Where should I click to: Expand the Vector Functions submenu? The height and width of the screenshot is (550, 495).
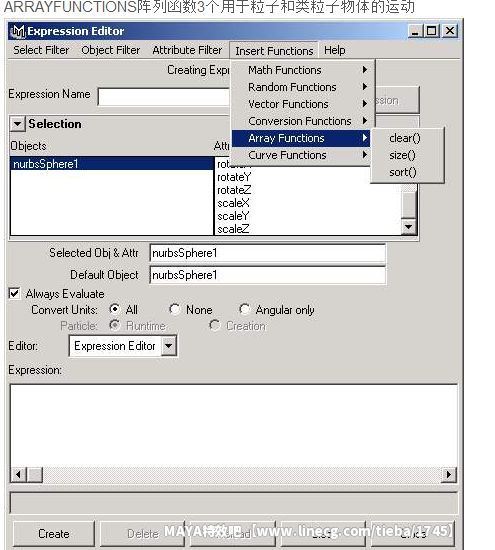(301, 104)
